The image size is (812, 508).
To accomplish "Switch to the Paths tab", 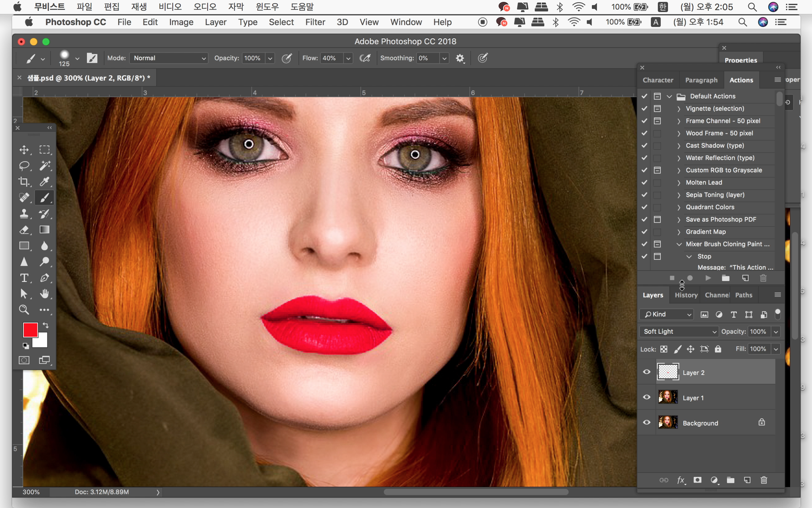I will (743, 295).
